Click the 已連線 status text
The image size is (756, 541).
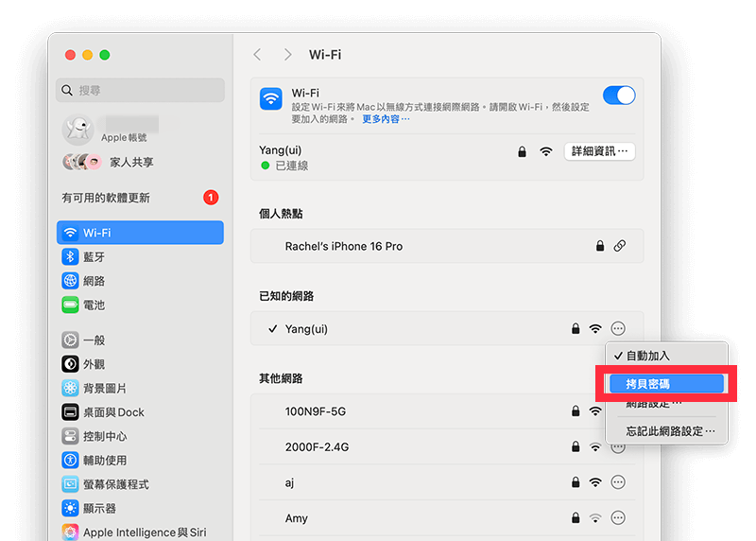click(x=292, y=166)
